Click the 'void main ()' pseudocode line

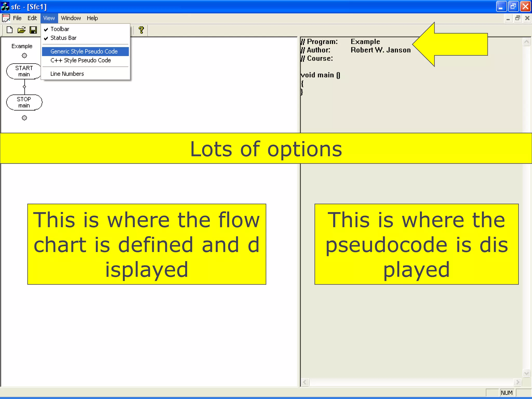click(320, 75)
